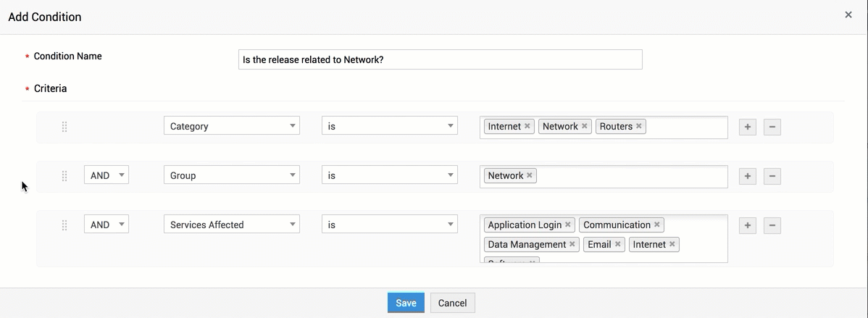
Task: Open the Category field dropdown
Action: click(x=232, y=126)
